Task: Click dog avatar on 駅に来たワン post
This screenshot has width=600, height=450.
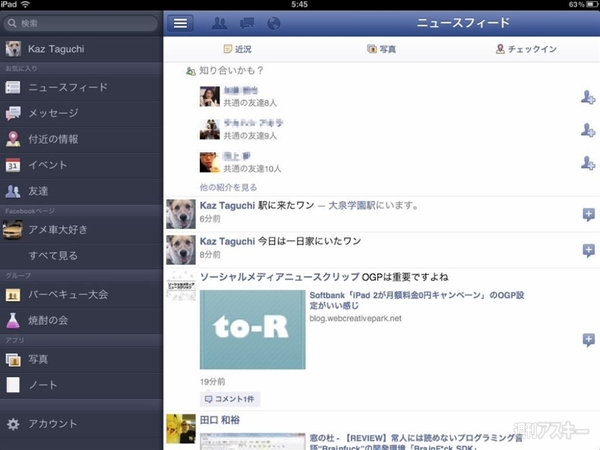Action: click(x=181, y=214)
